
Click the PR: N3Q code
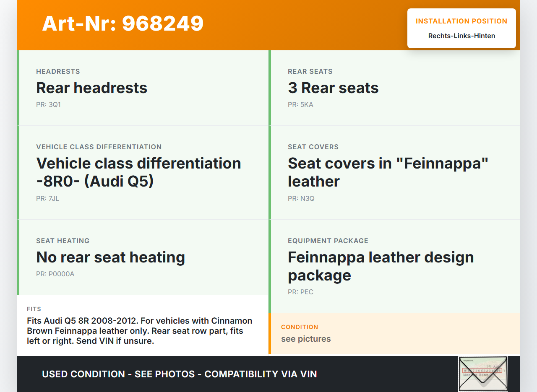[301, 198]
